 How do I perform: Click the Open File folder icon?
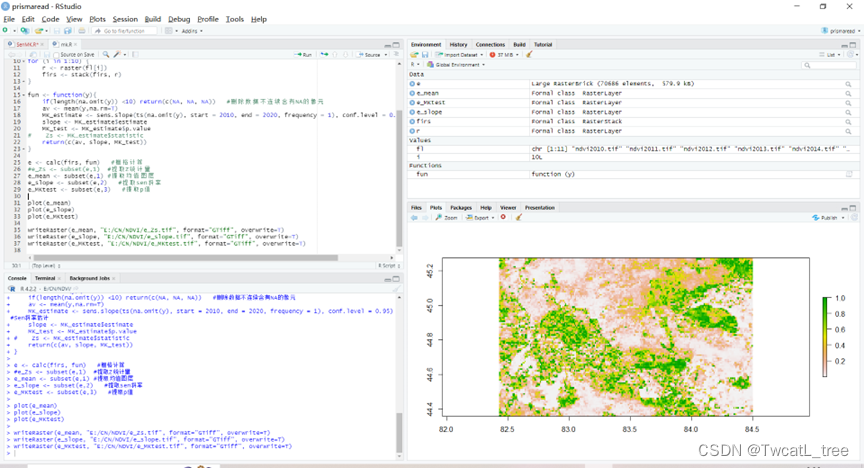(40, 31)
